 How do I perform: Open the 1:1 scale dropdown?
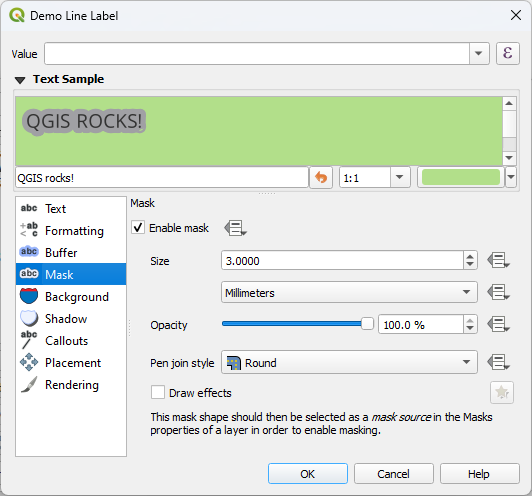click(375, 177)
